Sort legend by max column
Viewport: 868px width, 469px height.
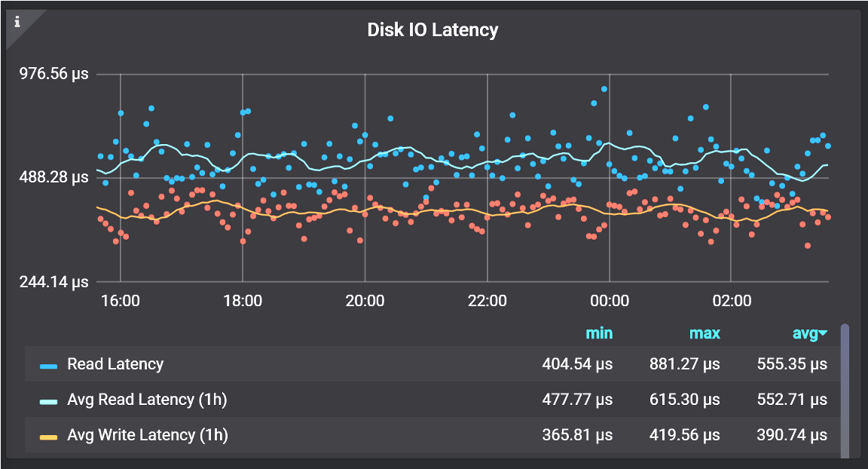pos(704,333)
